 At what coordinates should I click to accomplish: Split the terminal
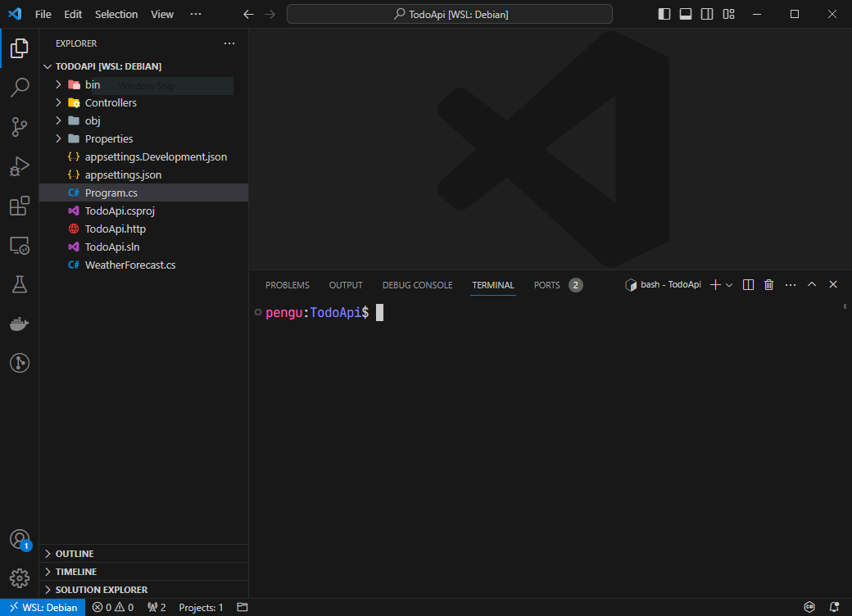[747, 284]
